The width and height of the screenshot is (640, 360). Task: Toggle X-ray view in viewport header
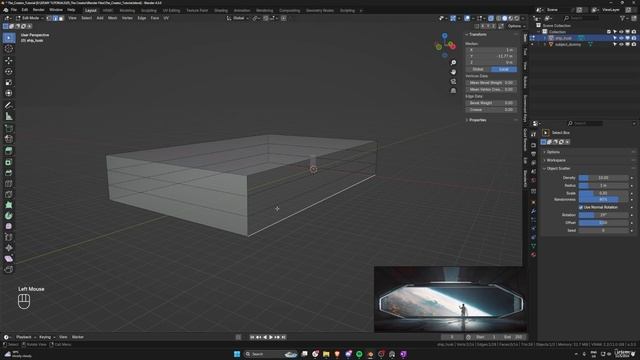[491, 18]
